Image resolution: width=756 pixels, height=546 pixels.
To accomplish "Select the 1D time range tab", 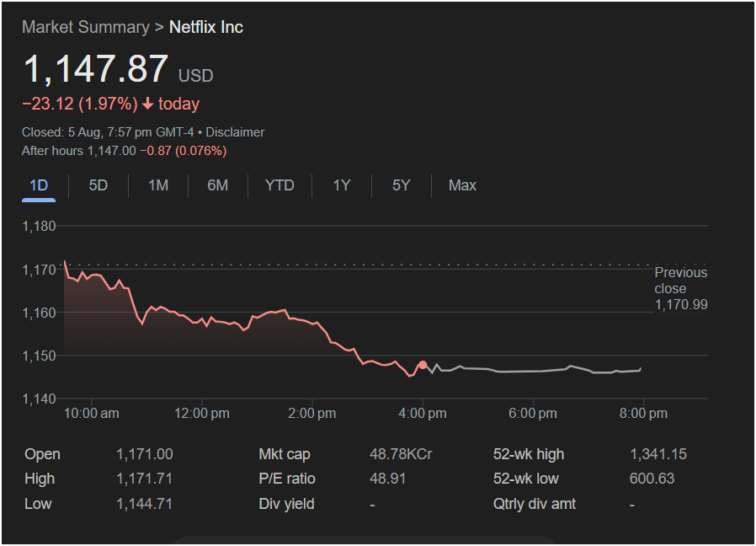I will [x=39, y=186].
